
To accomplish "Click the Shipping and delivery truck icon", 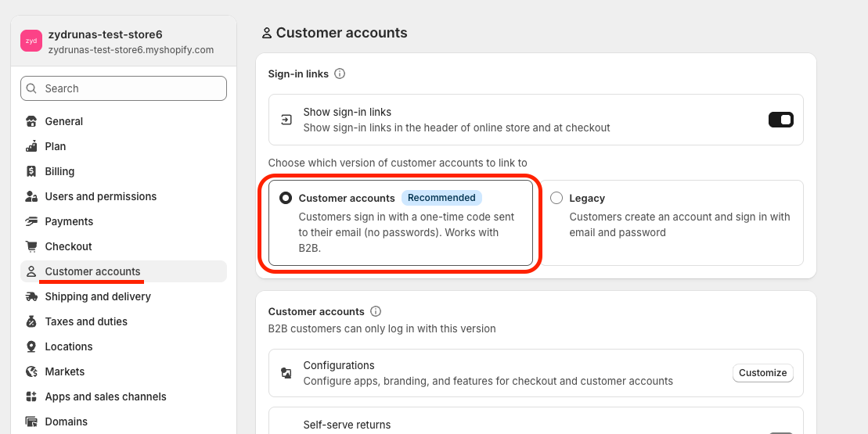I will click(x=31, y=296).
